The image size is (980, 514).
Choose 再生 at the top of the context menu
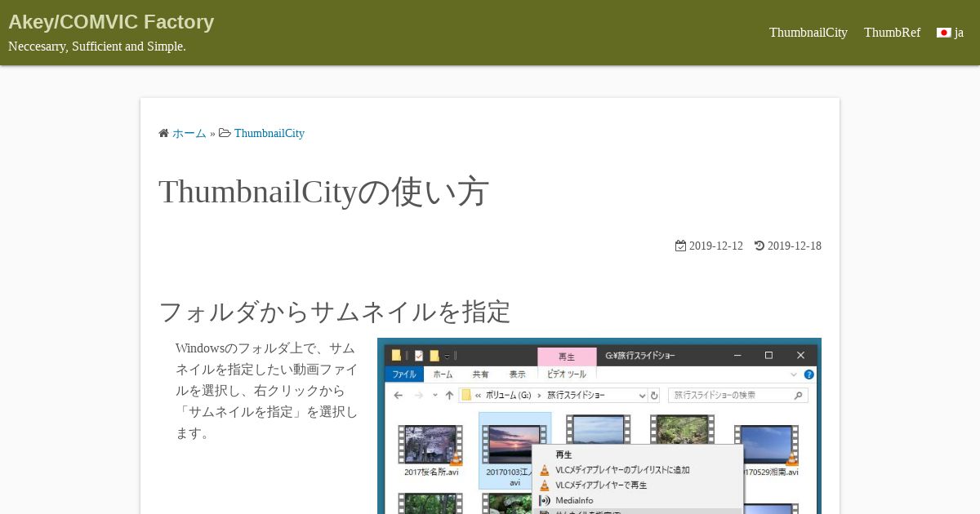click(563, 454)
